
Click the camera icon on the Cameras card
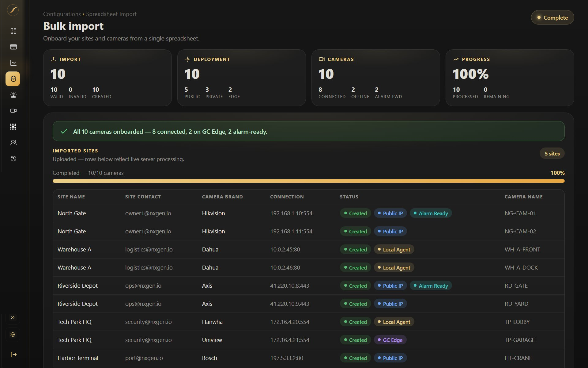pyautogui.click(x=322, y=59)
